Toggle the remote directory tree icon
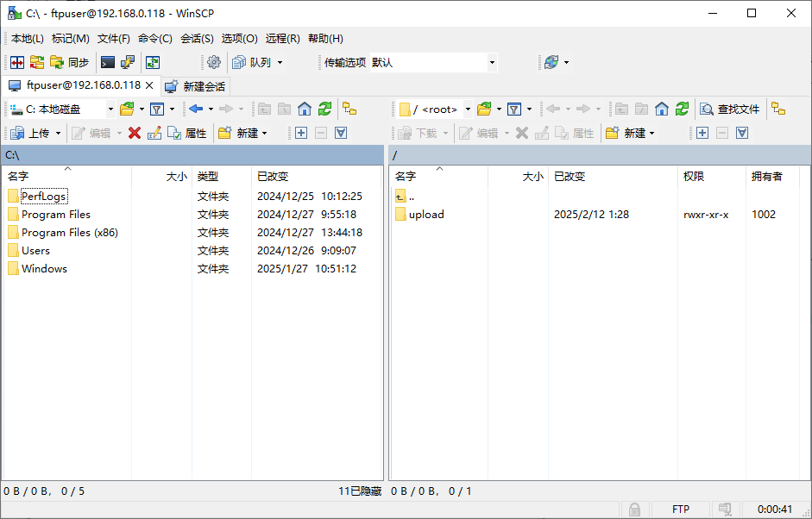Viewport: 812px width, 519px height. [778, 109]
